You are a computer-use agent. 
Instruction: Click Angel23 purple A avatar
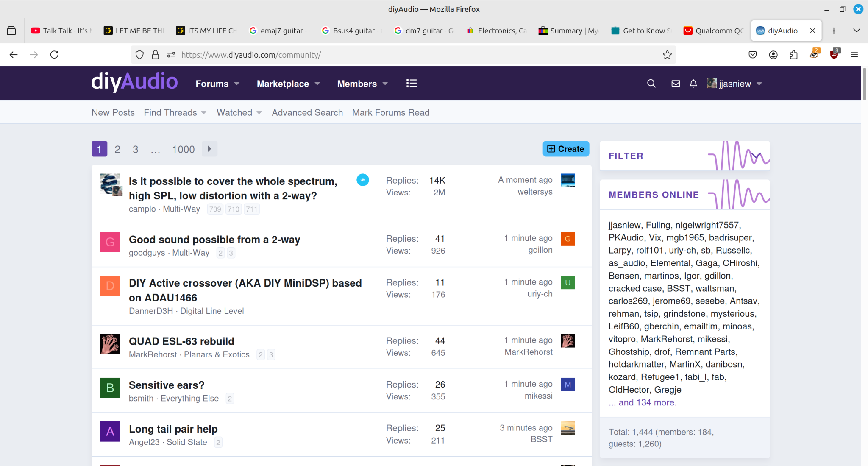click(x=110, y=432)
